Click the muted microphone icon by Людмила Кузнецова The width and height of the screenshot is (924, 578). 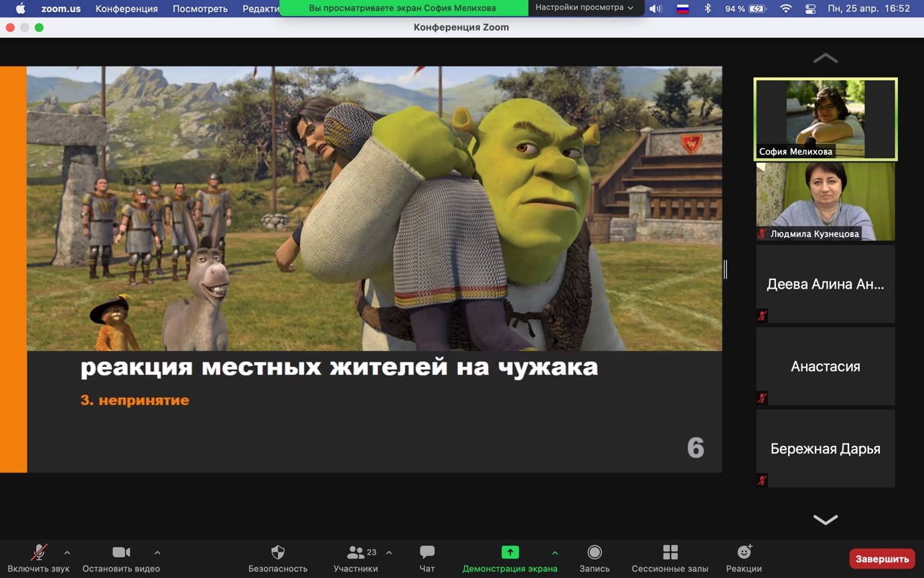[762, 234]
